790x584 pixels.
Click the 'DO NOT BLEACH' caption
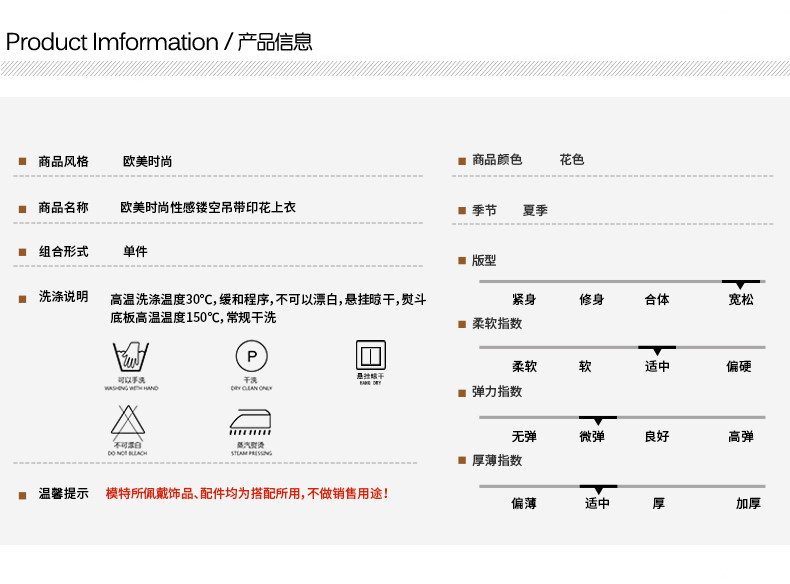127,453
